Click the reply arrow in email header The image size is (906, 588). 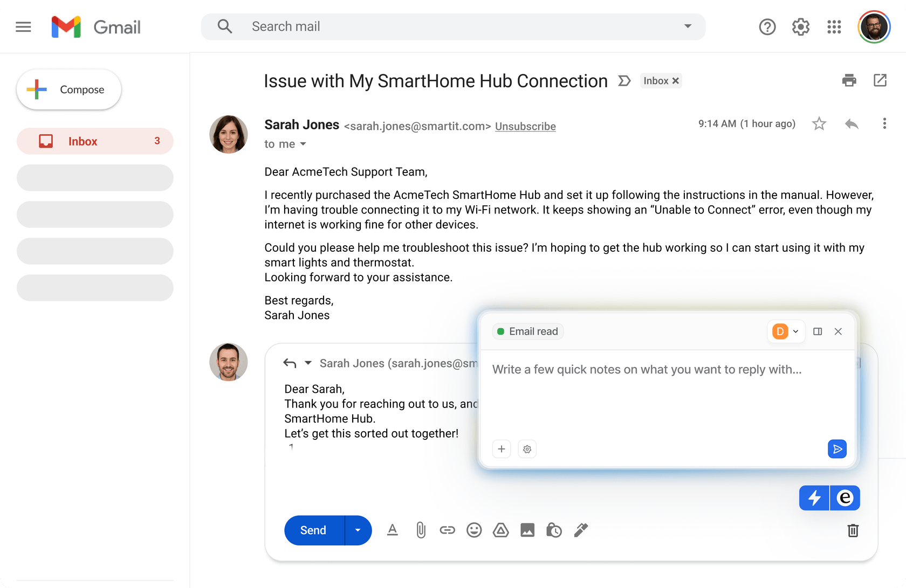(852, 124)
